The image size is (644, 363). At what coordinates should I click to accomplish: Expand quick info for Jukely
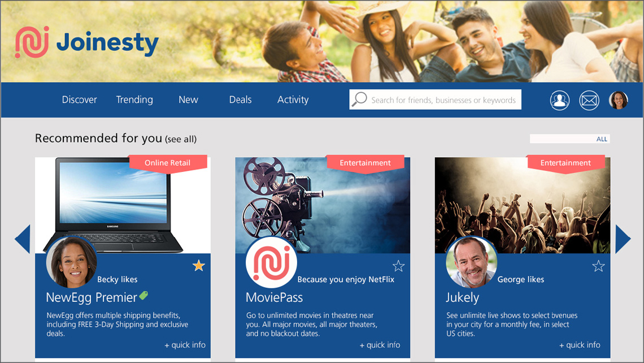click(580, 345)
